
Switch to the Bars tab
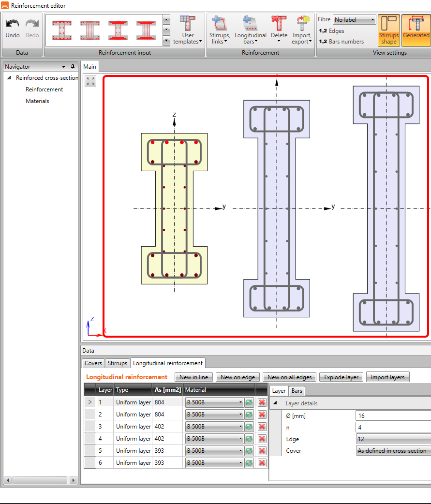click(x=297, y=391)
